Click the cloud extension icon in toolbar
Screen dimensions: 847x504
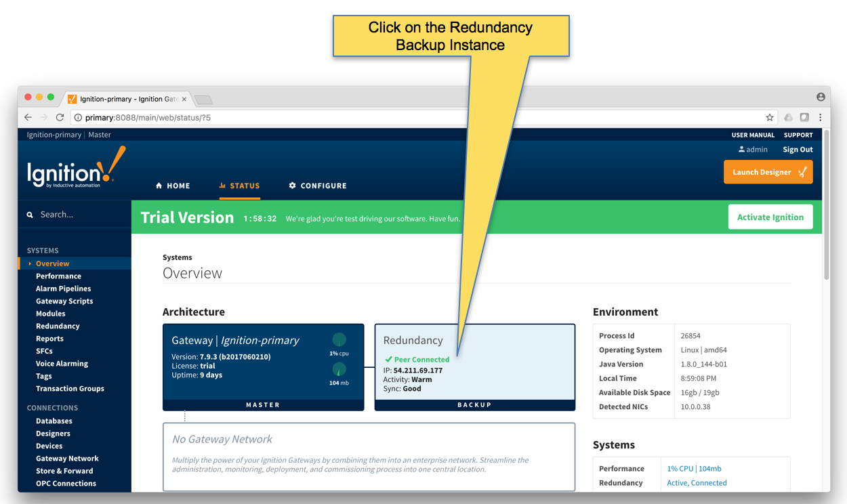[x=788, y=117]
